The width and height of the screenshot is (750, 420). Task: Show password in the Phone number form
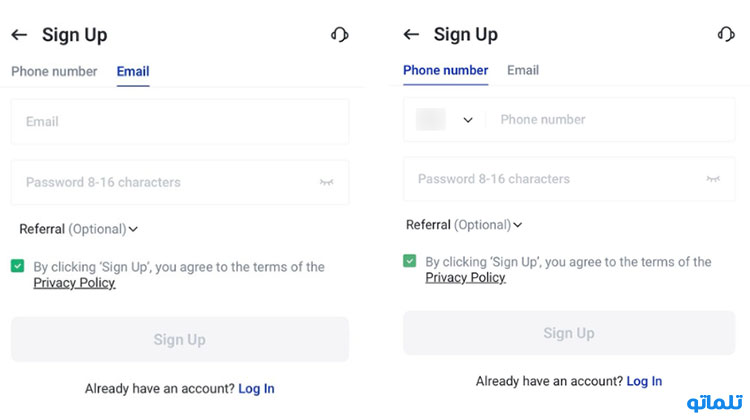(x=713, y=179)
